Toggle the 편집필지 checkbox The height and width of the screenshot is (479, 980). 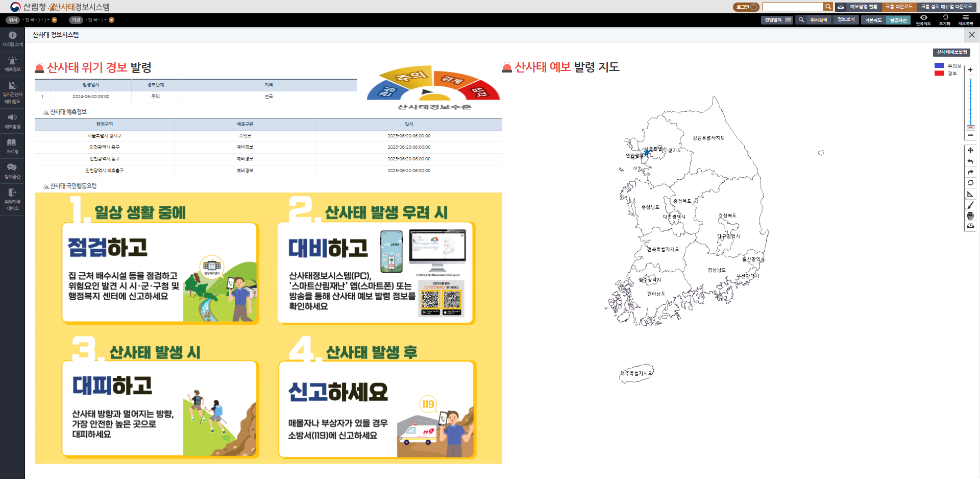(x=788, y=20)
